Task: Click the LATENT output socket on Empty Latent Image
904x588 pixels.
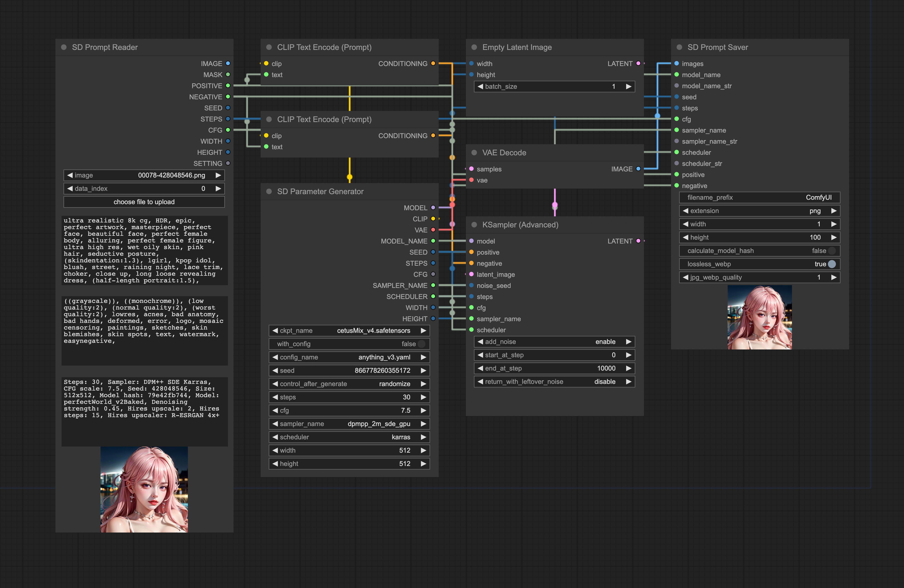Action: (638, 64)
